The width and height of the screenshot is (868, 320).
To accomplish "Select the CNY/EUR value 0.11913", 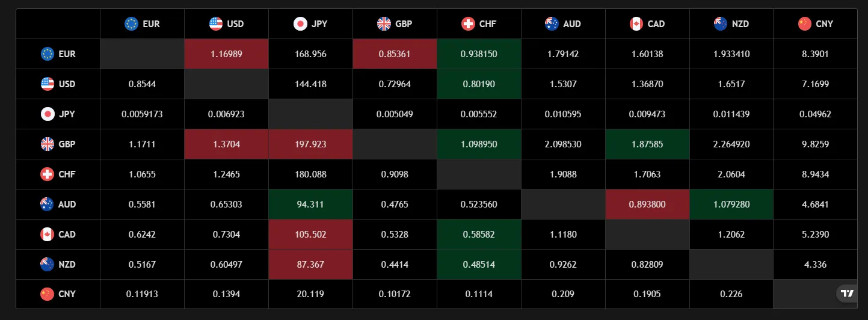I will pos(142,294).
